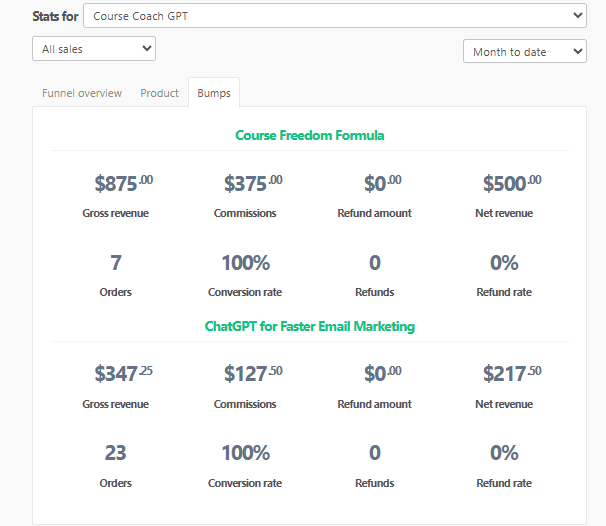The image size is (606, 526).
Task: Select the Bumps tab
Action: 214,93
